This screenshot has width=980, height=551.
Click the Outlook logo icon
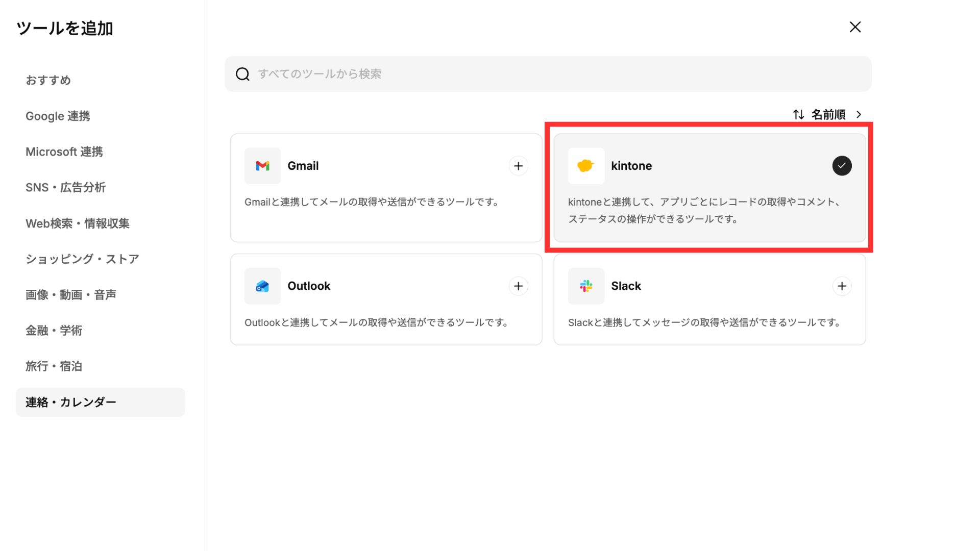[262, 286]
